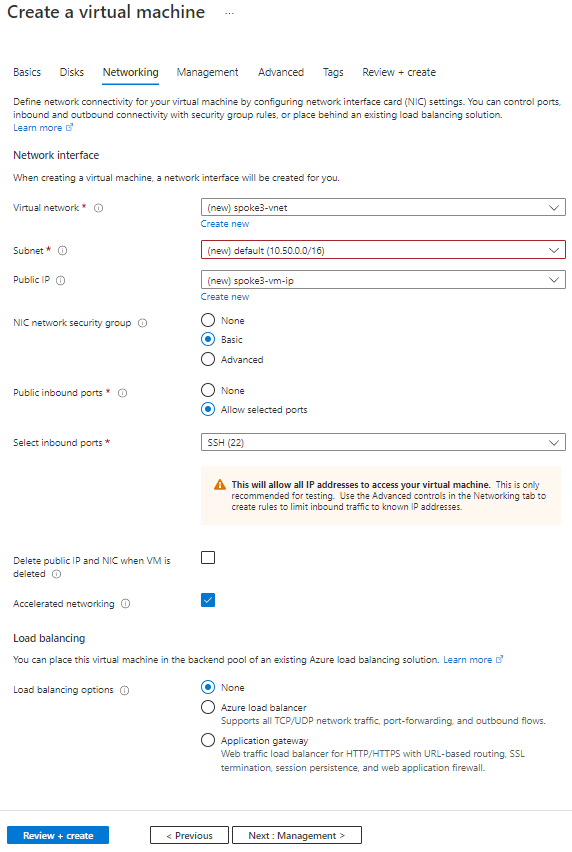The image size is (572, 852).
Task: Open the Public IP dropdown
Action: click(x=383, y=280)
